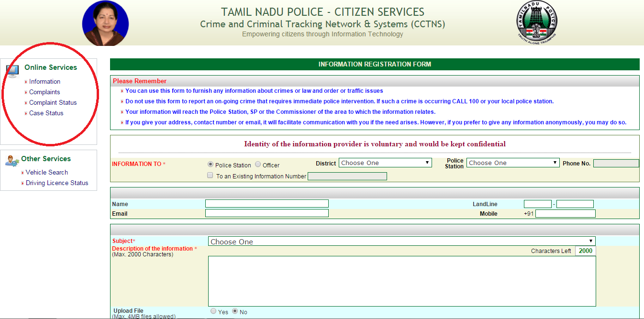The image size is (644, 319).
Task: Go to the Complaints link
Action: pos(44,92)
